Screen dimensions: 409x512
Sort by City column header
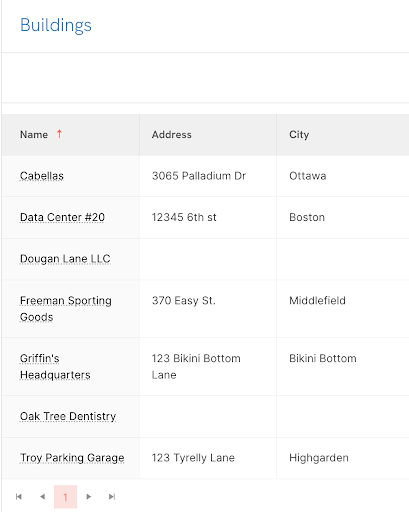point(299,135)
